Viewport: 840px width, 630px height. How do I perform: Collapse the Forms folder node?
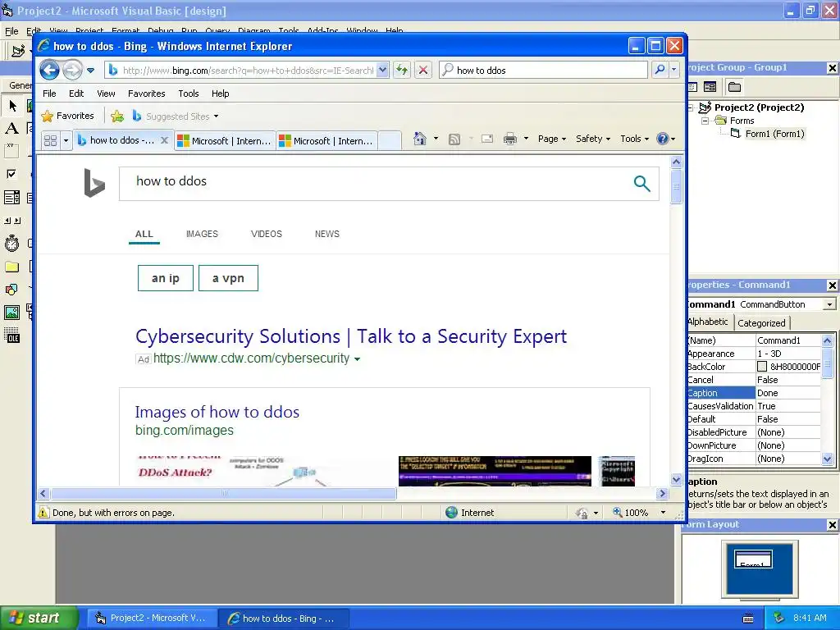(705, 121)
